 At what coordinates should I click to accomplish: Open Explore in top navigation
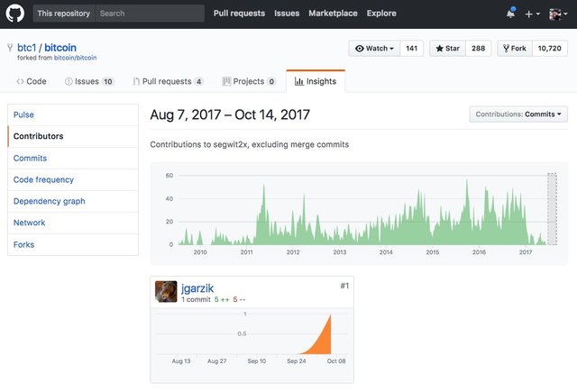(x=381, y=14)
